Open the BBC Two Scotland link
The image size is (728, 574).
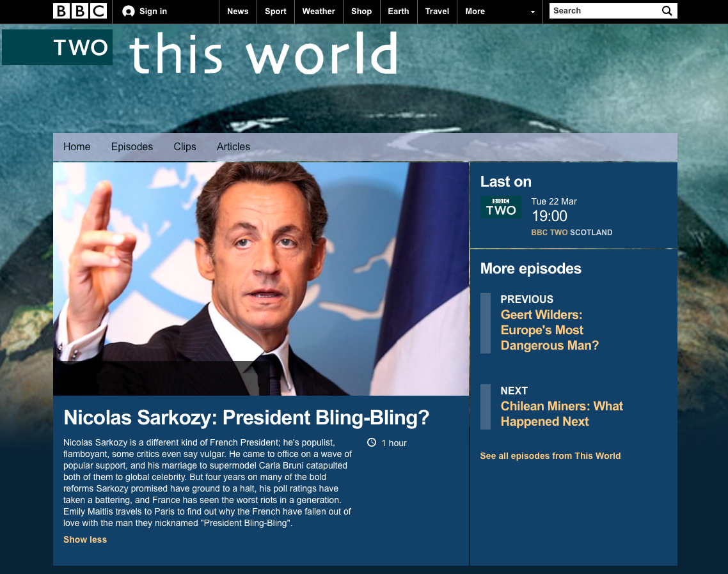tap(571, 233)
